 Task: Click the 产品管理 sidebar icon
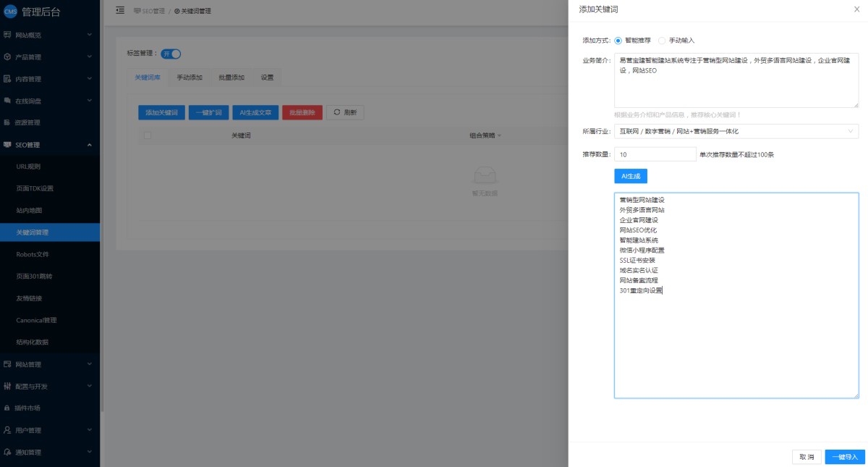[x=7, y=57]
